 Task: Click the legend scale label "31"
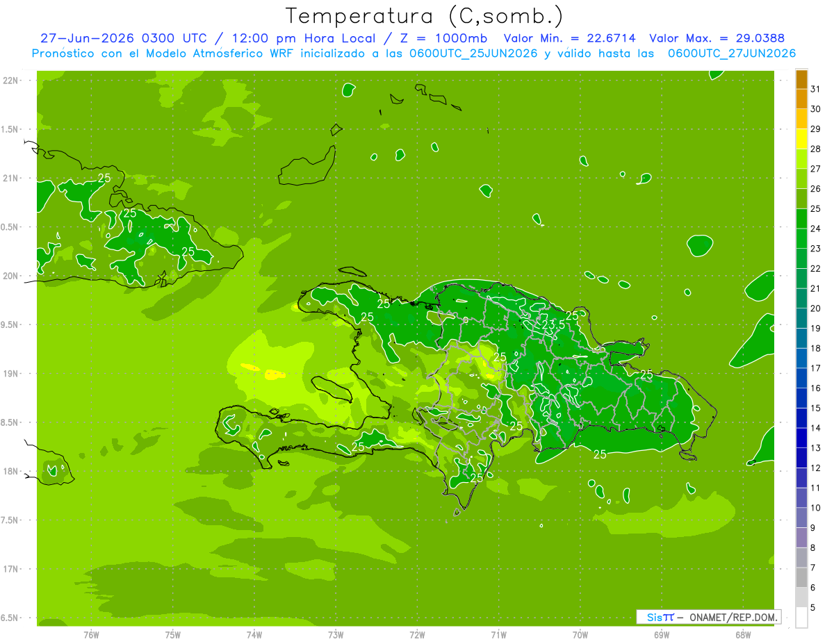pyautogui.click(x=815, y=89)
